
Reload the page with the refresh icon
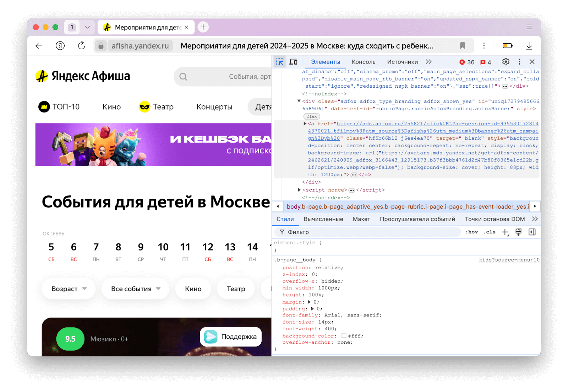click(x=82, y=46)
